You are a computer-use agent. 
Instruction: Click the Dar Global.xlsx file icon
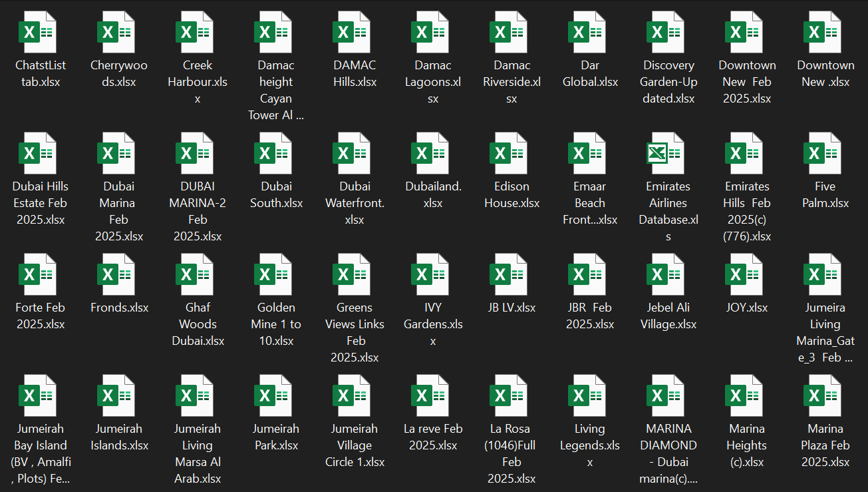point(590,32)
